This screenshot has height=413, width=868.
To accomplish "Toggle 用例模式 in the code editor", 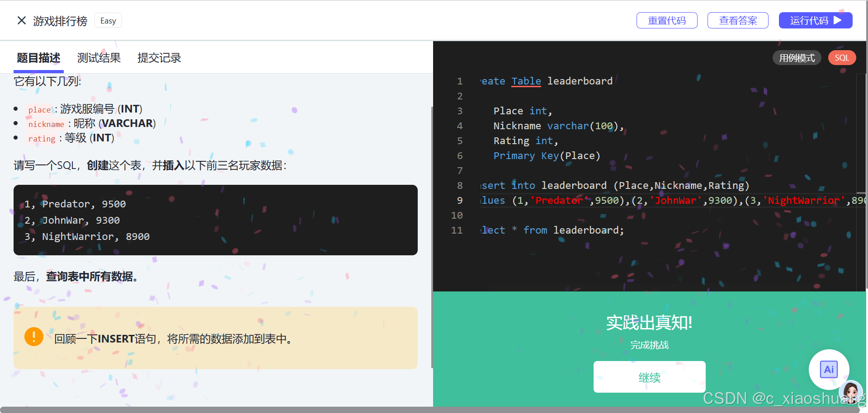I will [797, 57].
